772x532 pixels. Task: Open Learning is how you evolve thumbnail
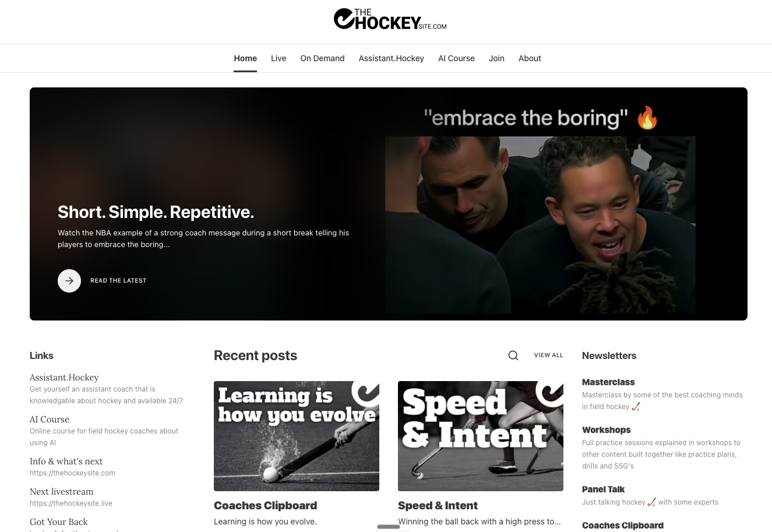(297, 436)
